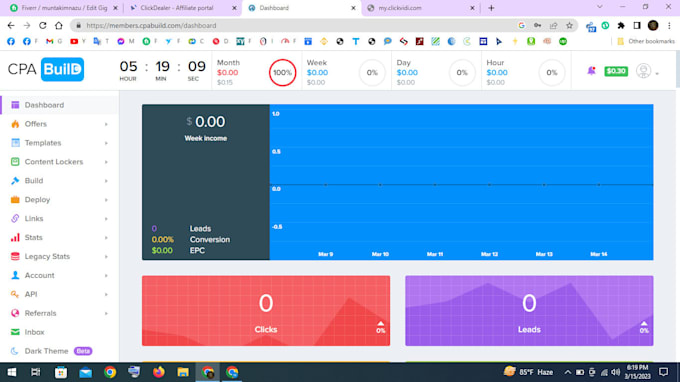Open the Mail app in taskbar
This screenshot has height=382, width=680.
[x=85, y=372]
